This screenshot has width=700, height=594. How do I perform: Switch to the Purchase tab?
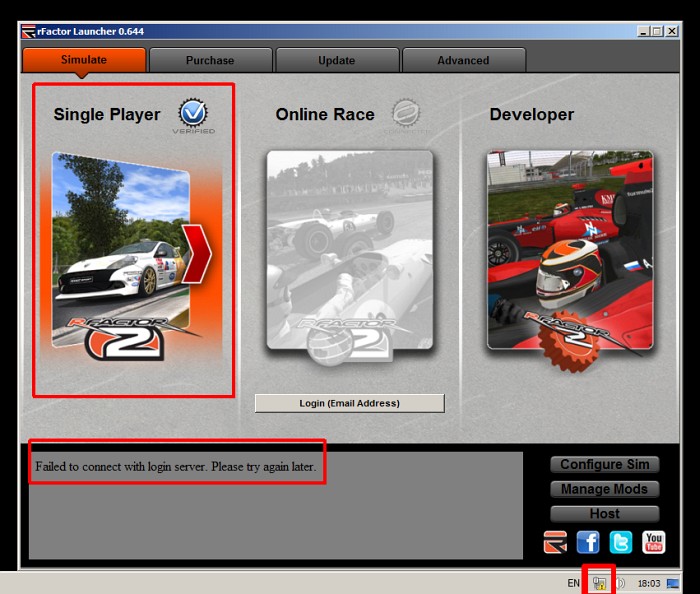210,61
